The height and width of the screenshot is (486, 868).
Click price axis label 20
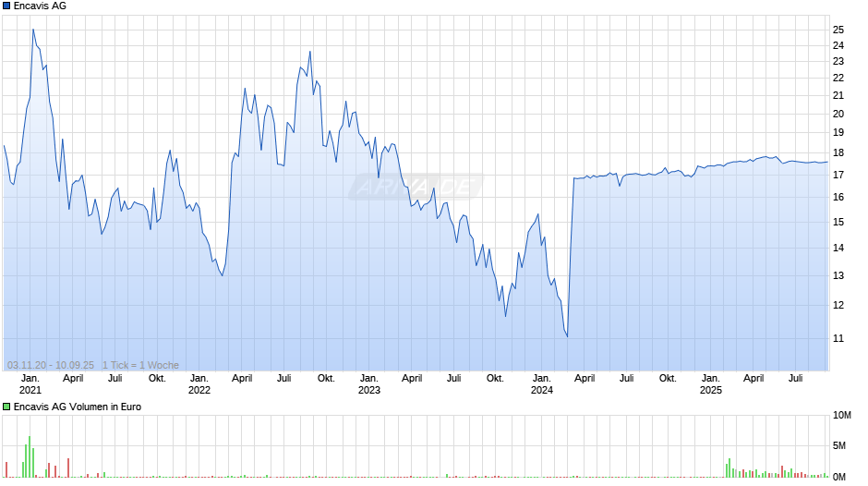pyautogui.click(x=838, y=115)
